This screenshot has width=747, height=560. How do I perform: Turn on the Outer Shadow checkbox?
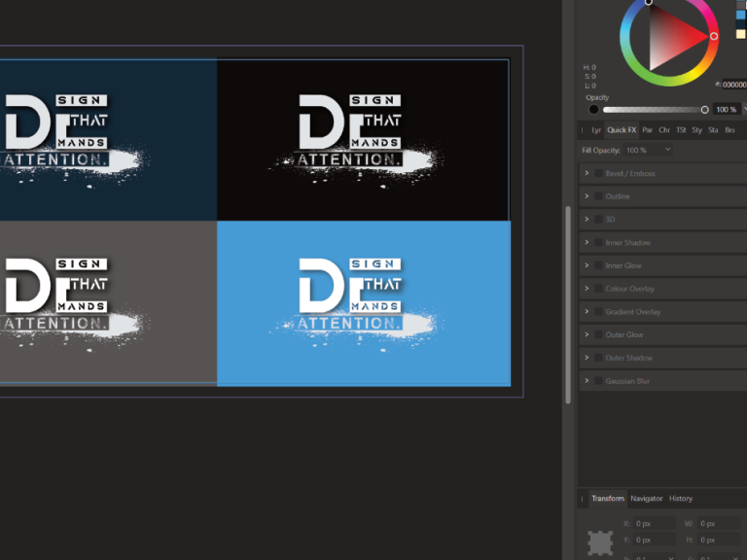pos(598,358)
